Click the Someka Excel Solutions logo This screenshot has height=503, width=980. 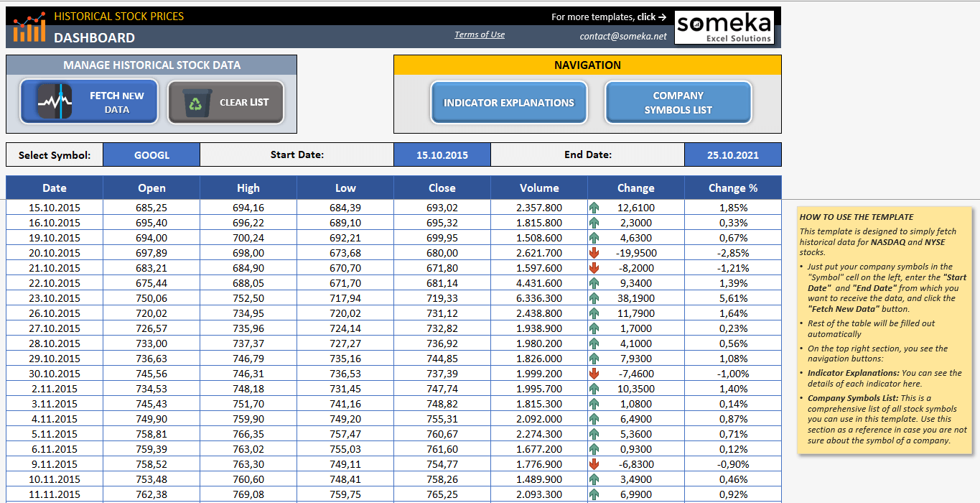[x=724, y=27]
